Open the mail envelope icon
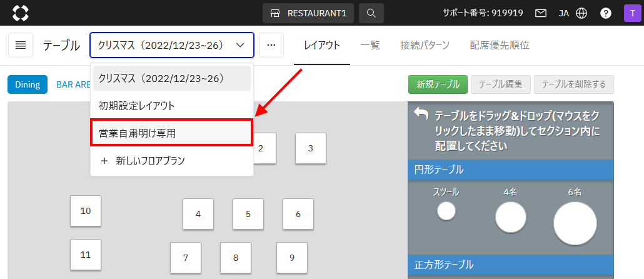The height and width of the screenshot is (279, 644). coord(540,13)
